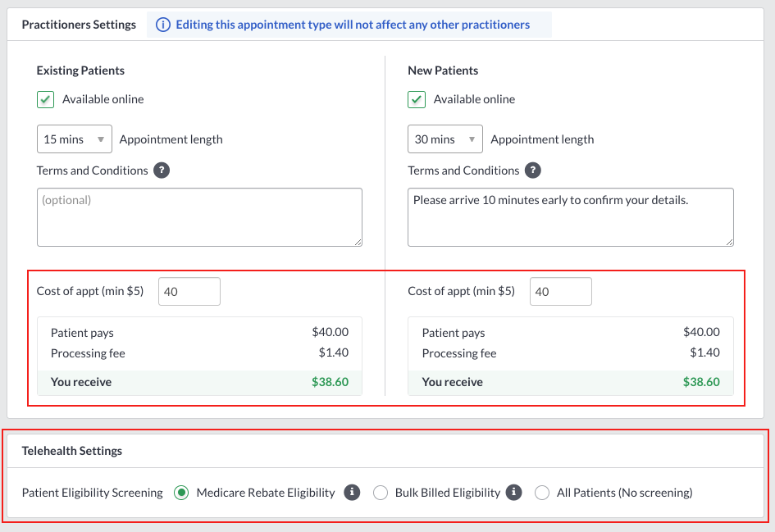Click the Telehealth Settings title
775x532 pixels.
(x=72, y=451)
